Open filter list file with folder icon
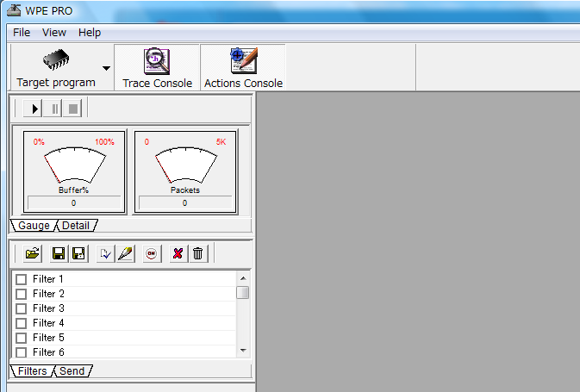The height and width of the screenshot is (392, 580). tap(33, 253)
